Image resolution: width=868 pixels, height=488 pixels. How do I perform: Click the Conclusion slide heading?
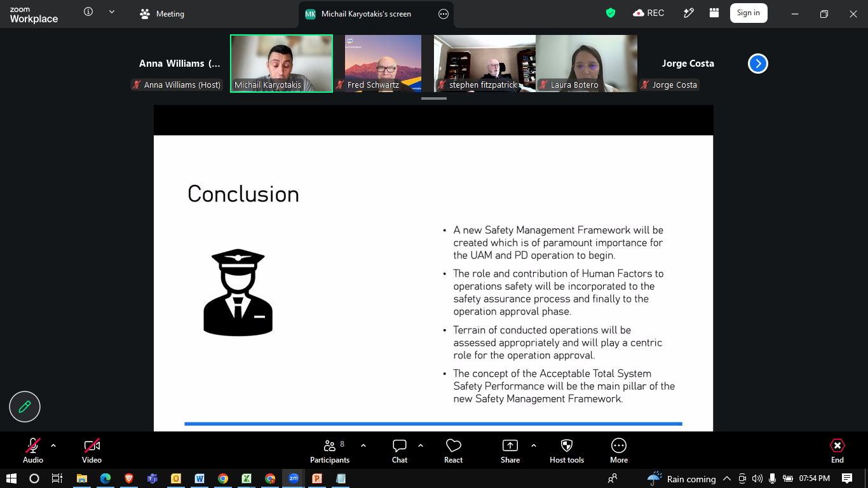pos(243,194)
